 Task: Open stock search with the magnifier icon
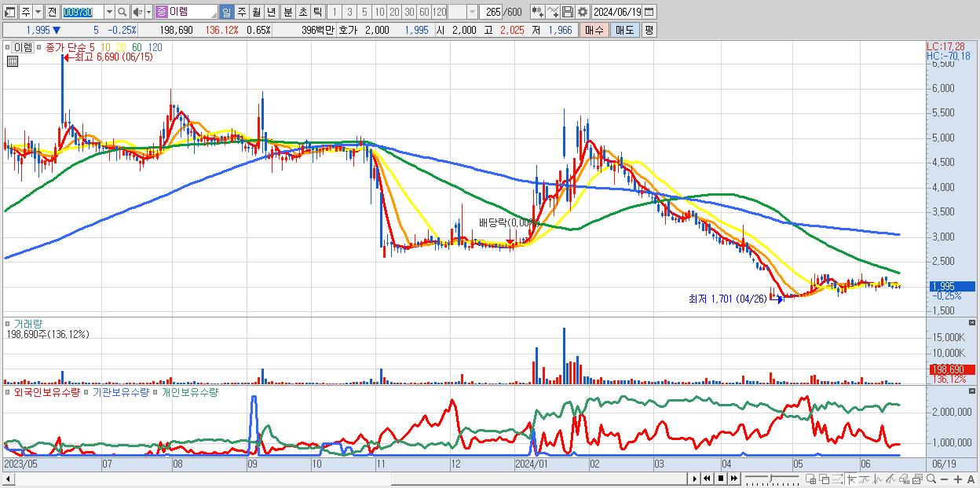pyautogui.click(x=122, y=12)
